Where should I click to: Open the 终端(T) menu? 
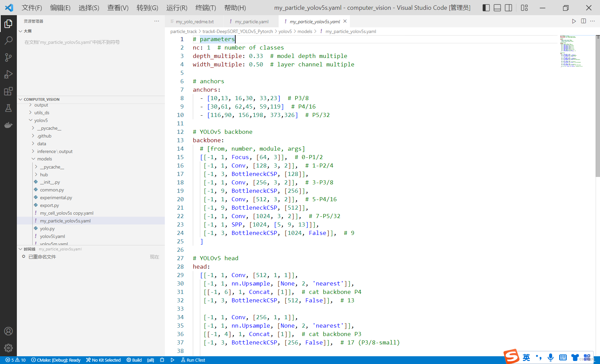pos(206,8)
